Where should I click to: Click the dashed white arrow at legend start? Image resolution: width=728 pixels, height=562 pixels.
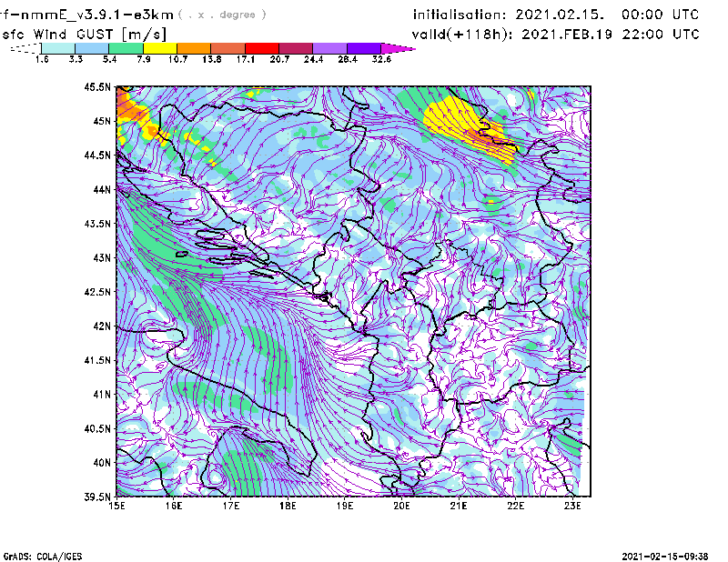[25, 48]
